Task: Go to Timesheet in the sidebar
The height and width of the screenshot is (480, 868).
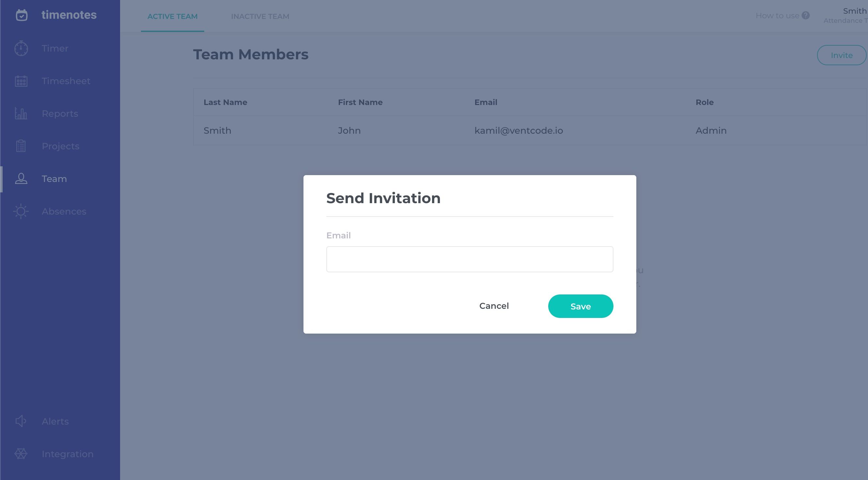Action: [x=66, y=81]
